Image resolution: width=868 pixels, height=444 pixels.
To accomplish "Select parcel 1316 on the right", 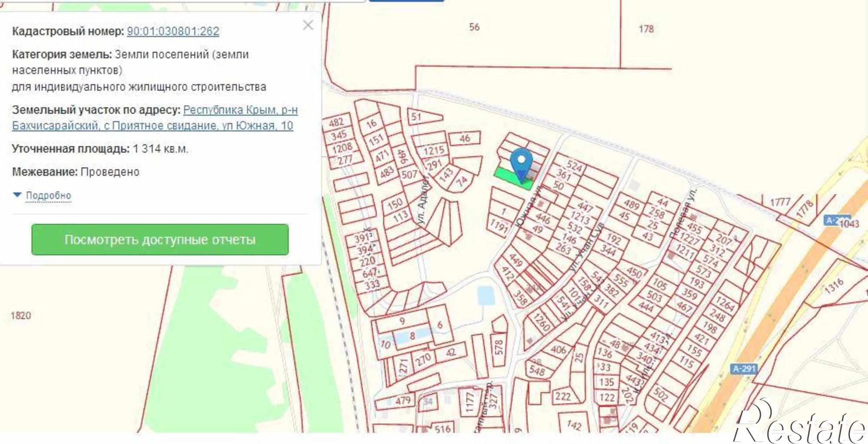I will coord(833,286).
